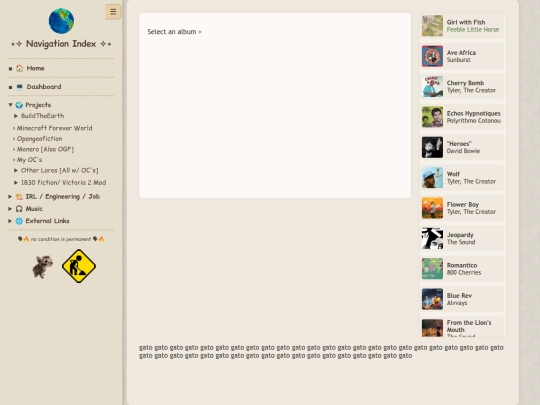Select the Girl with Fish album
Viewport: 540px width, 405px height.
tap(462, 26)
